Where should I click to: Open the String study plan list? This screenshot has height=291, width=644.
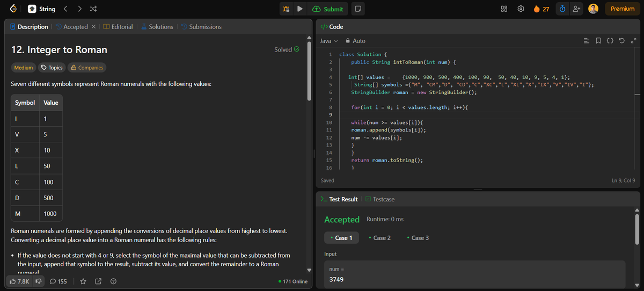coord(42,9)
